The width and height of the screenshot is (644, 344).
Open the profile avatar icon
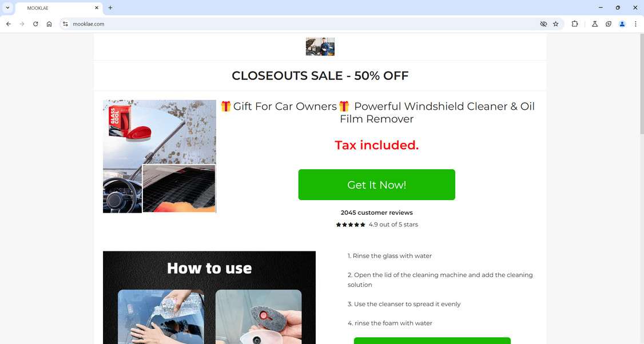(x=622, y=24)
